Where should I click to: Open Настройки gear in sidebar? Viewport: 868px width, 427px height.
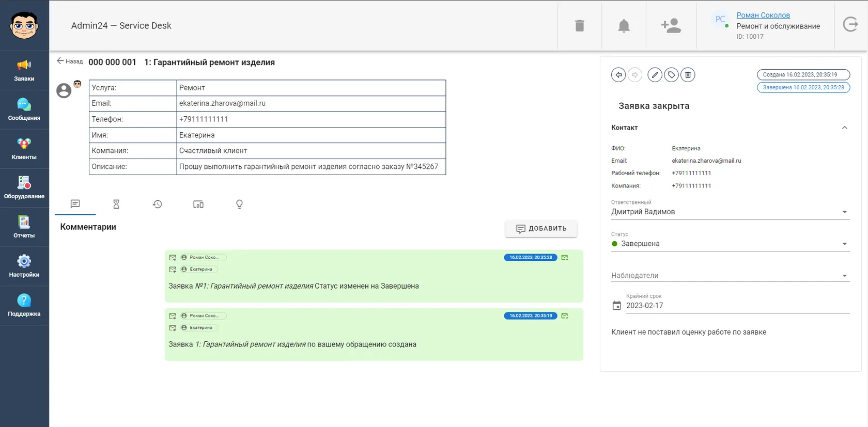pos(24,267)
